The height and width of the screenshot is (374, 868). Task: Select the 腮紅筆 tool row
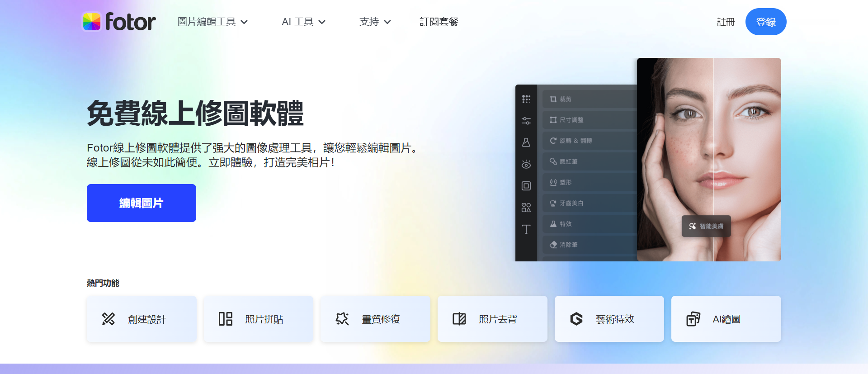click(x=590, y=161)
